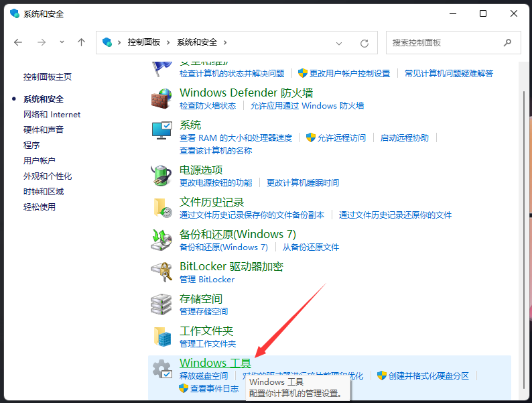The height and width of the screenshot is (403, 532).
Task: Select 网络和 Internet in the sidebar
Action: 52,115
